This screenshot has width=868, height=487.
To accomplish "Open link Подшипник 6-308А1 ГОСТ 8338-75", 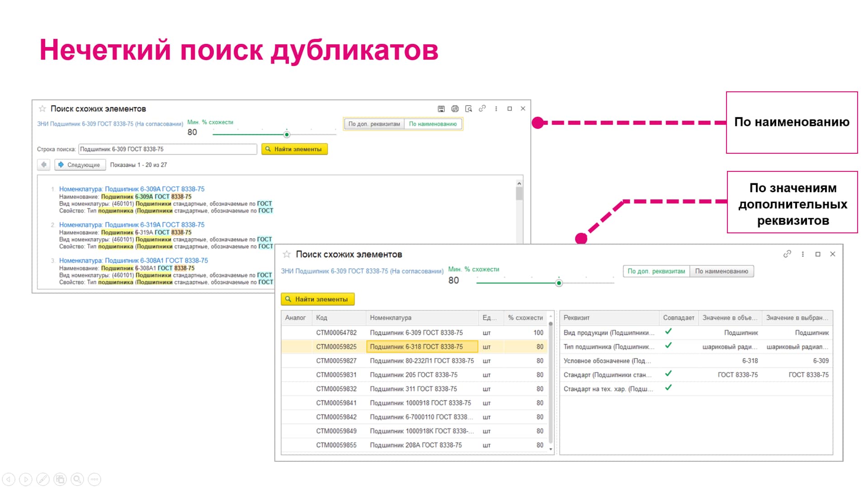I will tap(133, 260).
